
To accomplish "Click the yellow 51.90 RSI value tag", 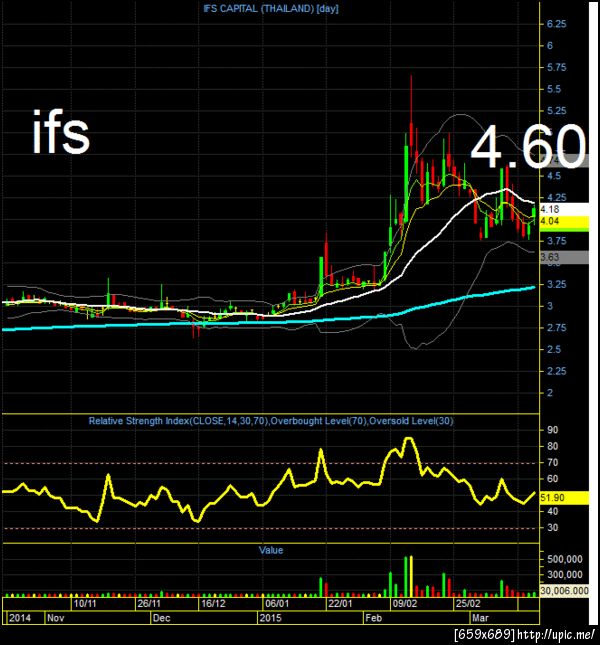I will tap(564, 498).
